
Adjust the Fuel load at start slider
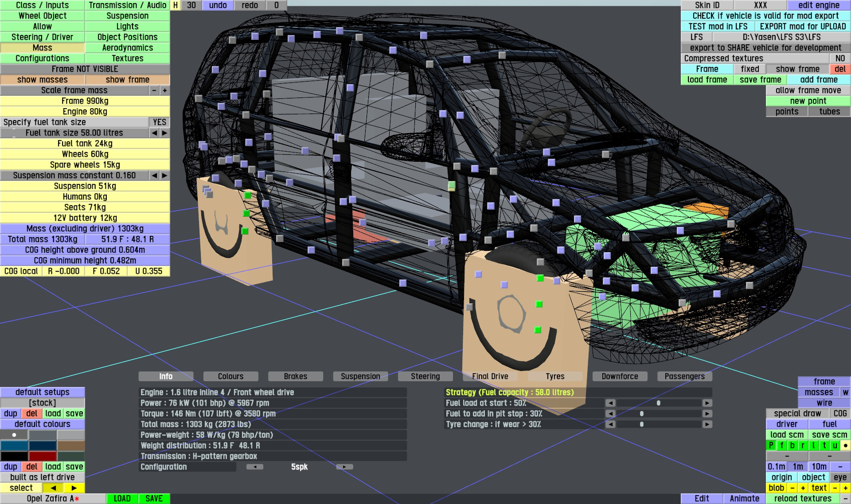coord(659,403)
